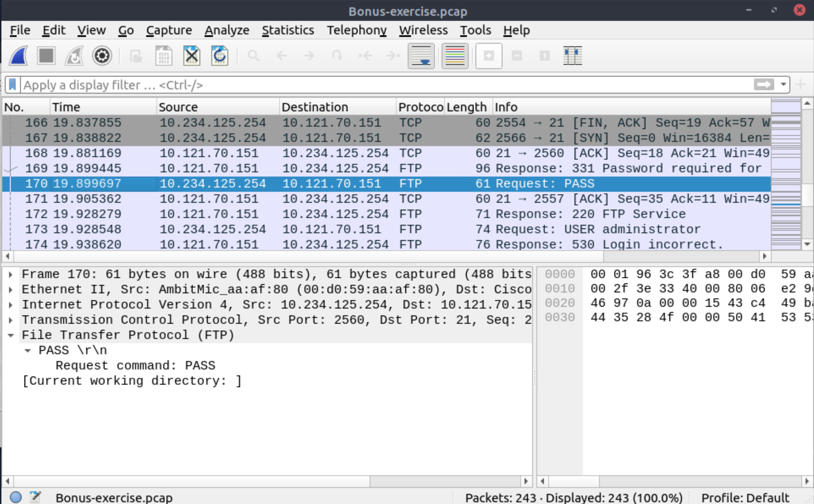The width and height of the screenshot is (814, 504).
Task: Collapse the PASS \r\n subtree
Action: tap(28, 351)
